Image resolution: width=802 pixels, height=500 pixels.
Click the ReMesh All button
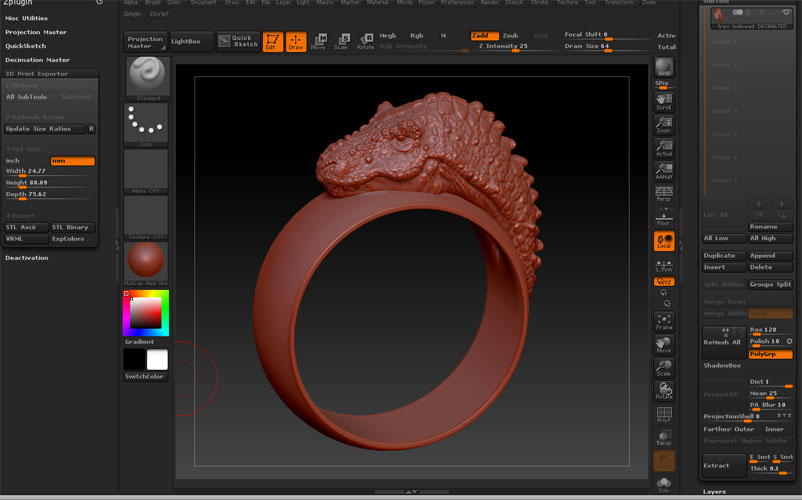click(x=724, y=342)
